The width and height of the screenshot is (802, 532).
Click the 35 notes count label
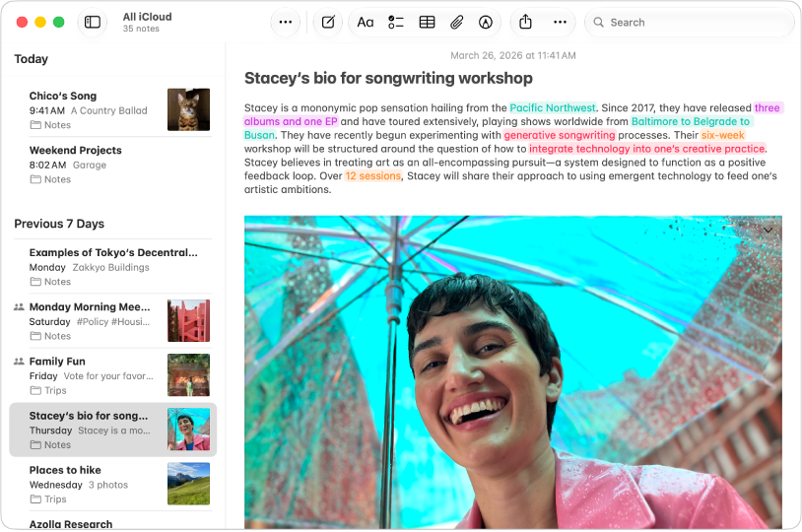tap(141, 29)
